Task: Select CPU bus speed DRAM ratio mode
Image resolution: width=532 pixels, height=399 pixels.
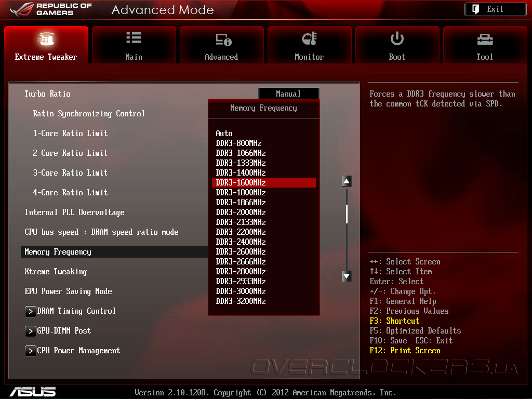Action: point(101,232)
